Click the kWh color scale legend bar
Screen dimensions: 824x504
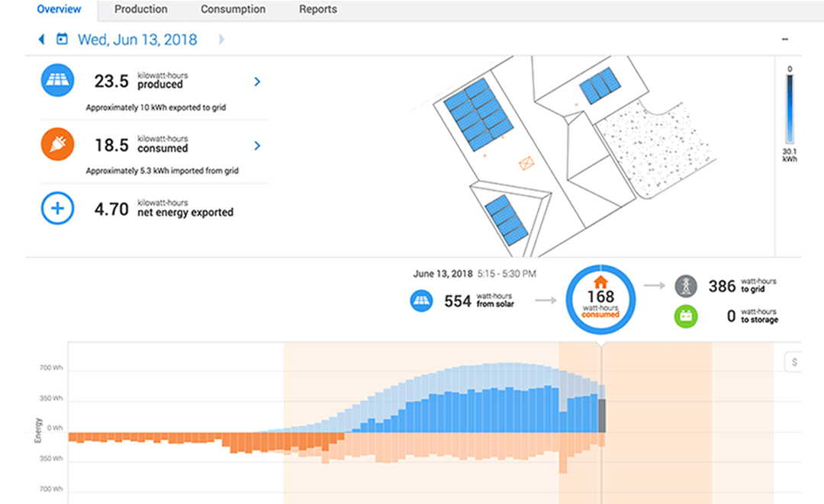[x=790, y=108]
